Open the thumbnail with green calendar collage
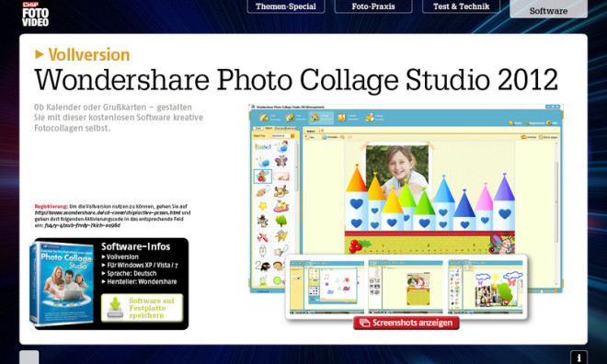The height and width of the screenshot is (364, 607). coord(406,287)
